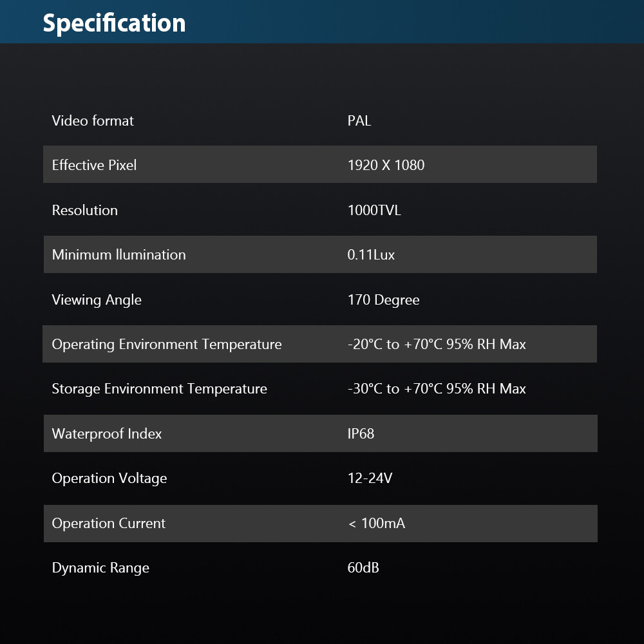Click the Storage Environment Temperature label
The width and height of the screenshot is (644, 644).
tap(159, 388)
